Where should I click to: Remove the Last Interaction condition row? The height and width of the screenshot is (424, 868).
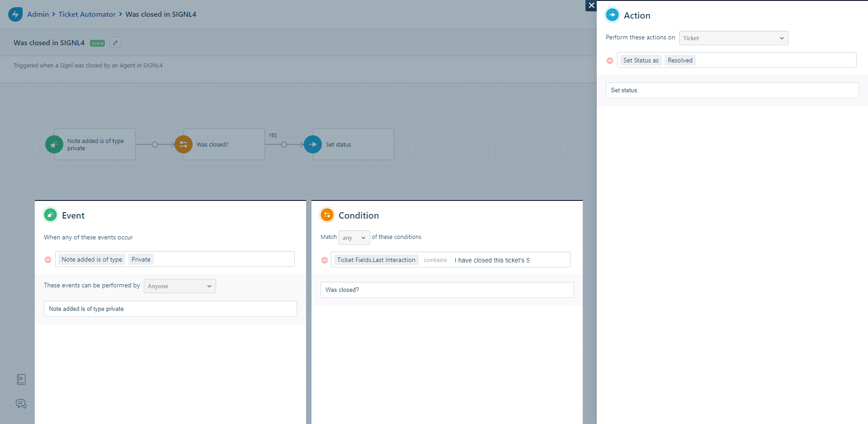[x=324, y=260]
